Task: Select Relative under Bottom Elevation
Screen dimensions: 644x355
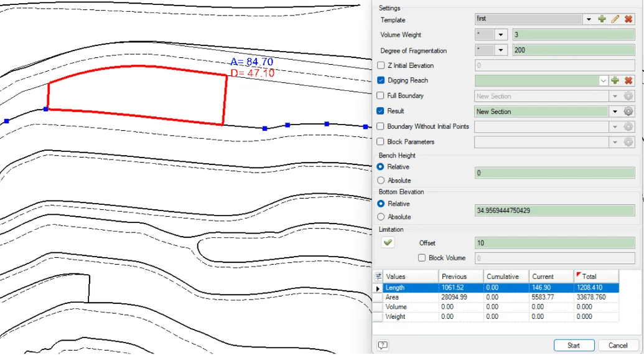Action: pos(381,204)
